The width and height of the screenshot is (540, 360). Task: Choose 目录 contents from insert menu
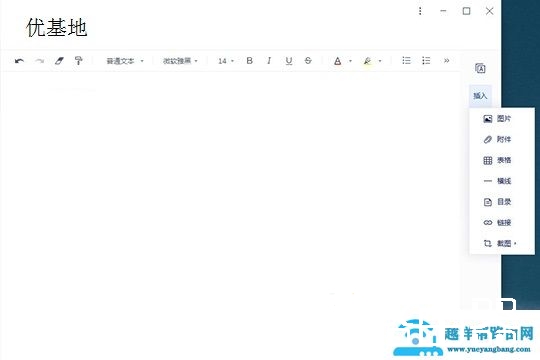pos(501,202)
